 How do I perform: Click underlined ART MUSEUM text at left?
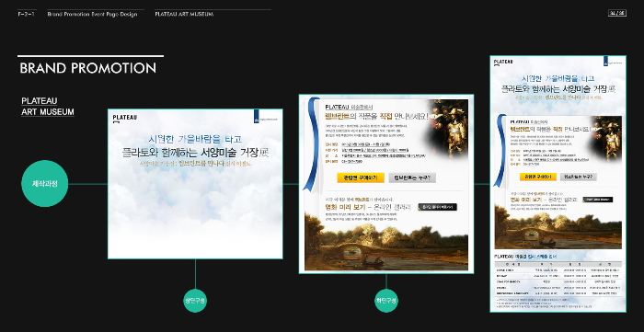tap(48, 112)
